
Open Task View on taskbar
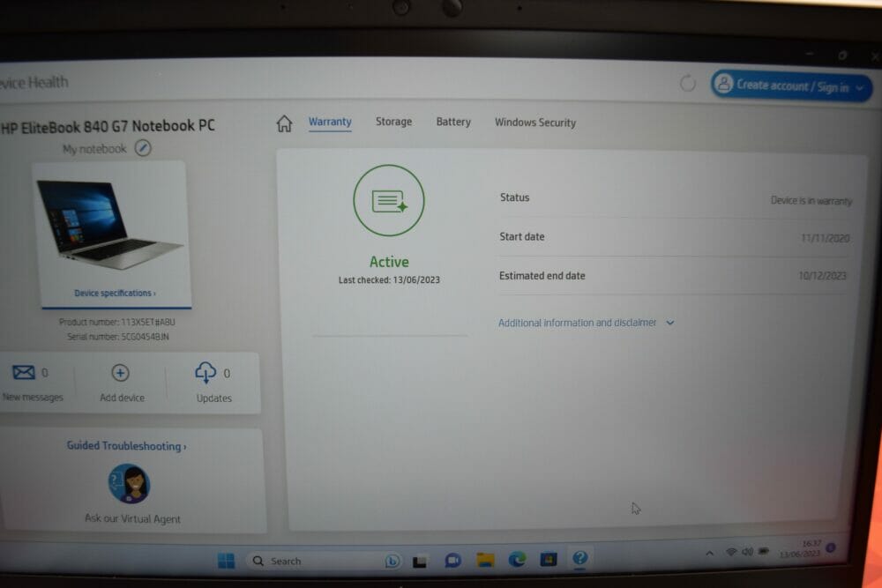(x=420, y=561)
